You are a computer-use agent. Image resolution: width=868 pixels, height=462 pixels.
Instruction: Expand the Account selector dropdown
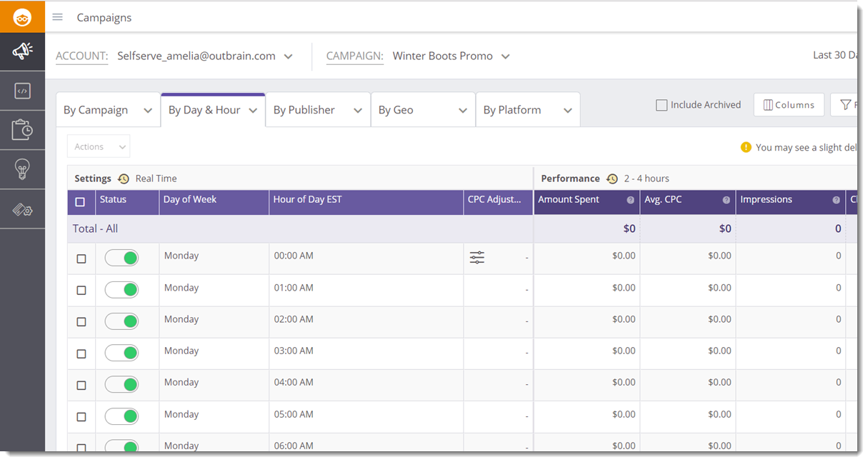(x=288, y=56)
